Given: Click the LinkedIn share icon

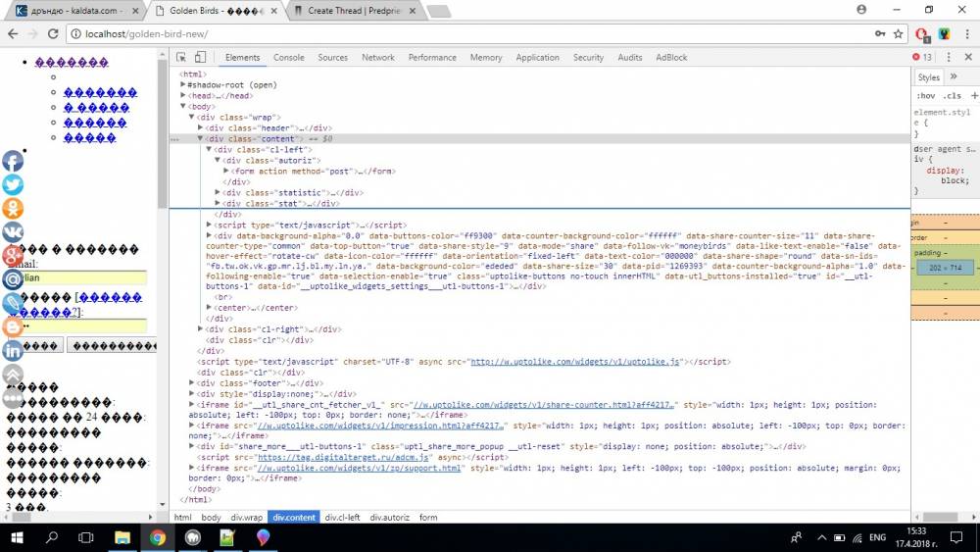Looking at the screenshot, I should [13, 351].
